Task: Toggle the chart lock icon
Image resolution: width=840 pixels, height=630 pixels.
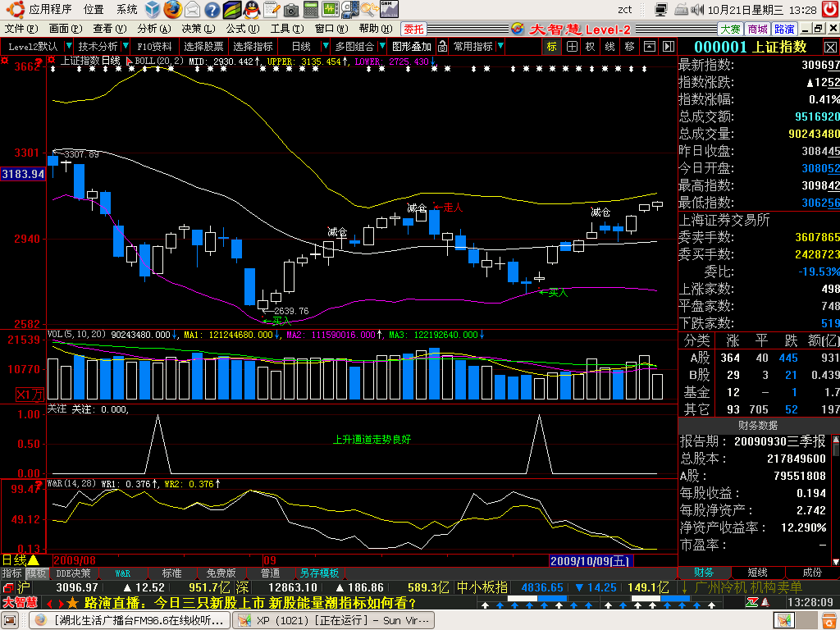Action: pyautogui.click(x=442, y=47)
